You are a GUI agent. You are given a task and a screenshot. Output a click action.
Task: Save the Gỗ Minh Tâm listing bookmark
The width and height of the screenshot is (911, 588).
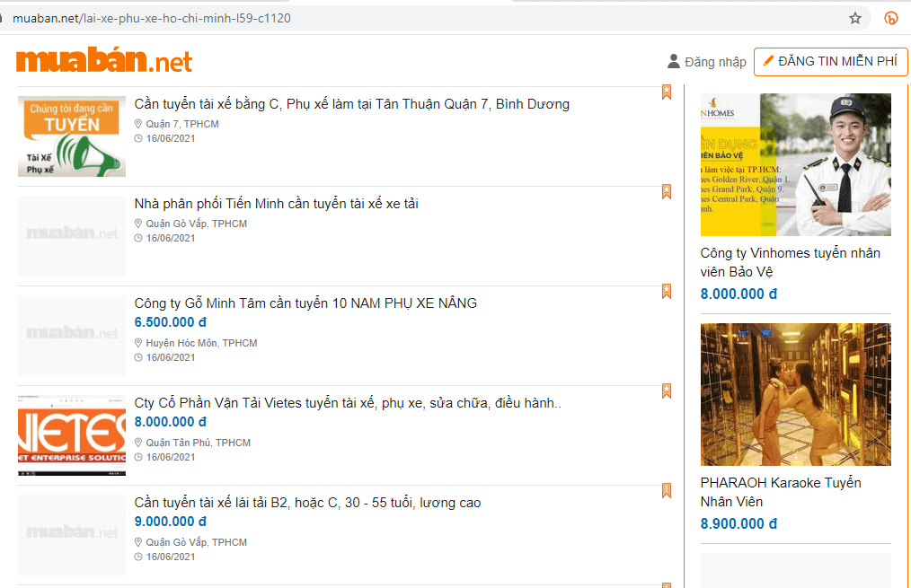[667, 292]
